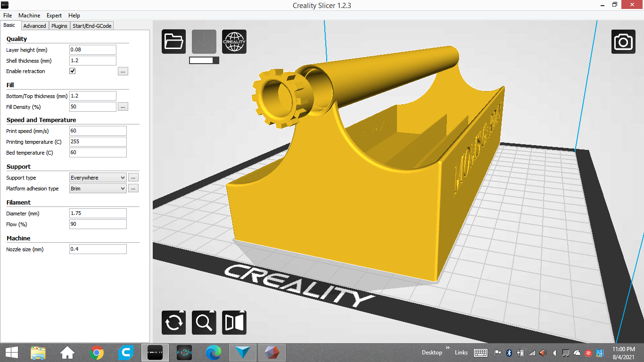
Task: Take a screenshot with the camera icon
Action: (624, 41)
